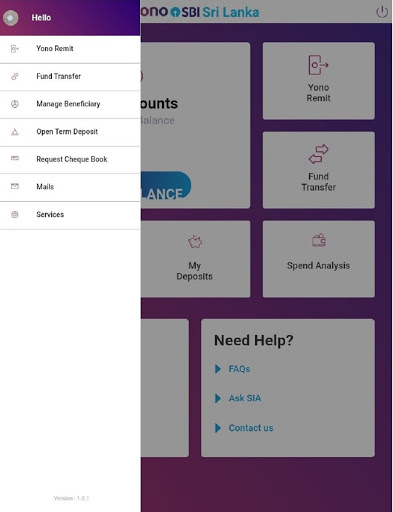
Task: Open the Spend Analysis wallet tile
Action: (319, 259)
